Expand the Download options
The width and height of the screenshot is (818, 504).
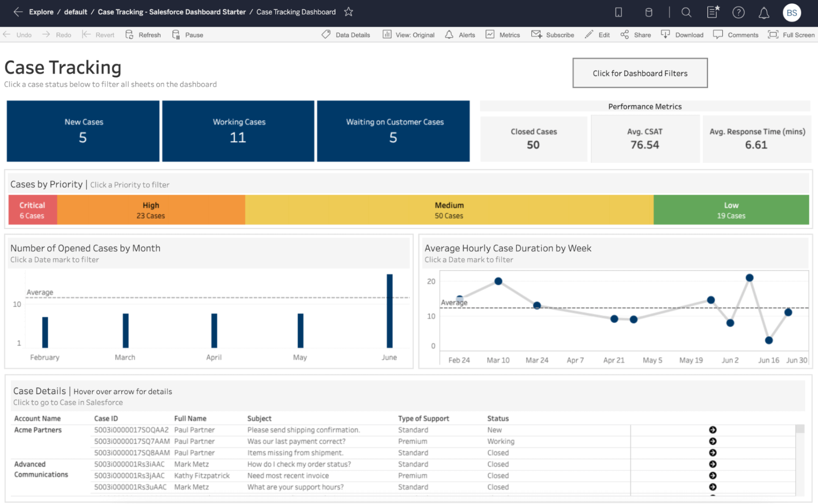[682, 35]
